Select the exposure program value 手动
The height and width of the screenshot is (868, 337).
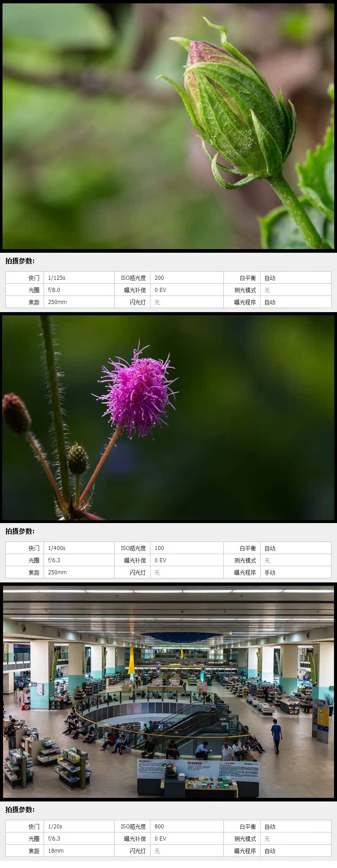click(x=270, y=573)
